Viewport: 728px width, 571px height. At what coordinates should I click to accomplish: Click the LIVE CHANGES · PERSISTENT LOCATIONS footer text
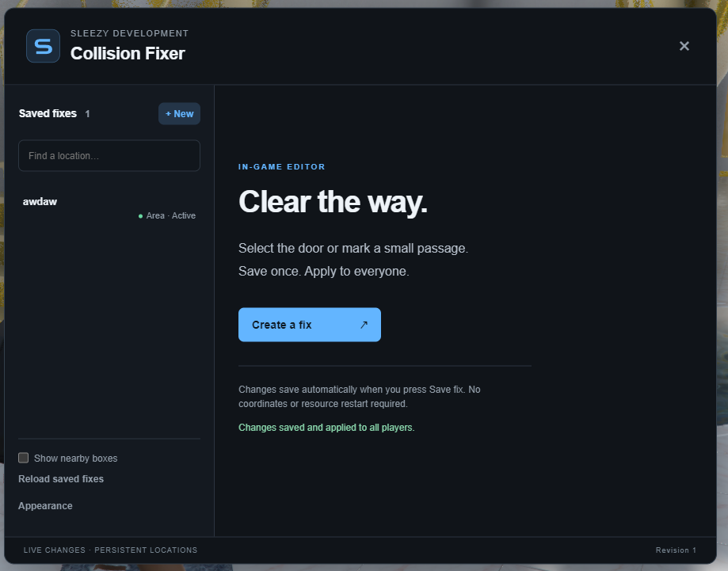[x=110, y=550]
